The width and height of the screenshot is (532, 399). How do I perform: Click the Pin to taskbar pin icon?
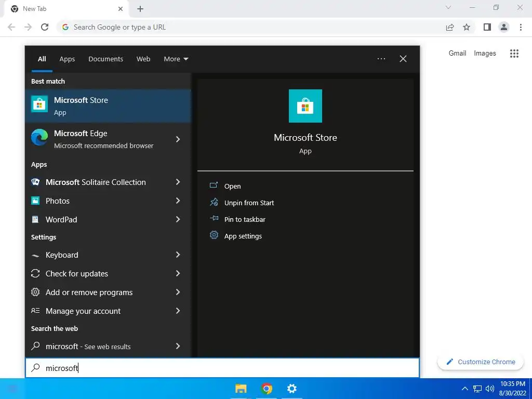pos(214,219)
